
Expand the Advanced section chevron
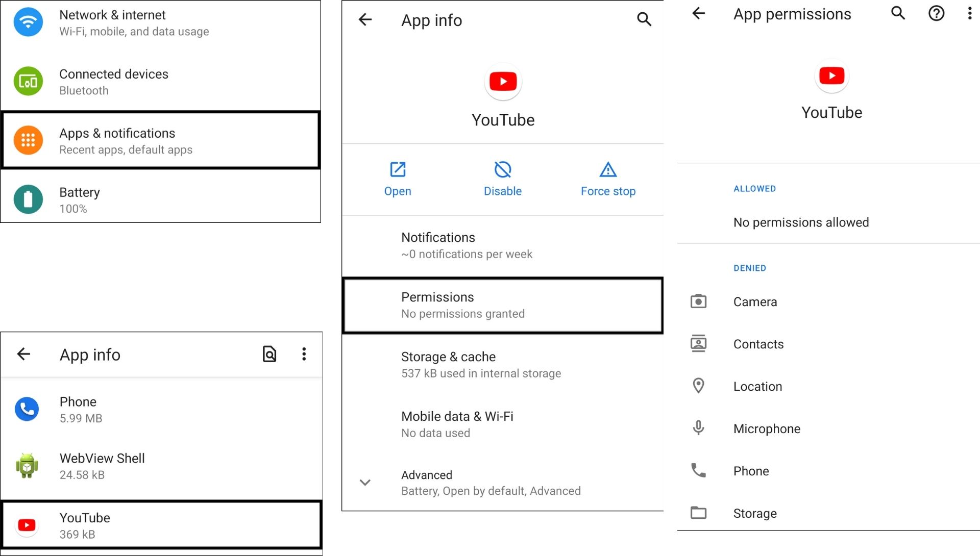(365, 483)
